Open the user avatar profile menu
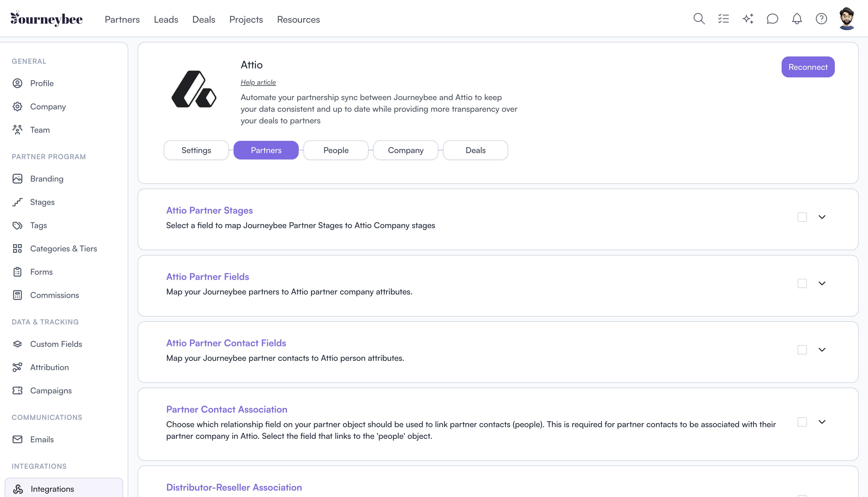 coord(846,19)
